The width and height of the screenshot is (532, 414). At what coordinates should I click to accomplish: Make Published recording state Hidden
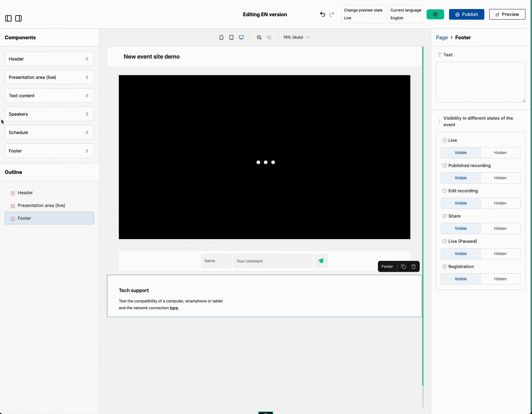click(x=500, y=178)
